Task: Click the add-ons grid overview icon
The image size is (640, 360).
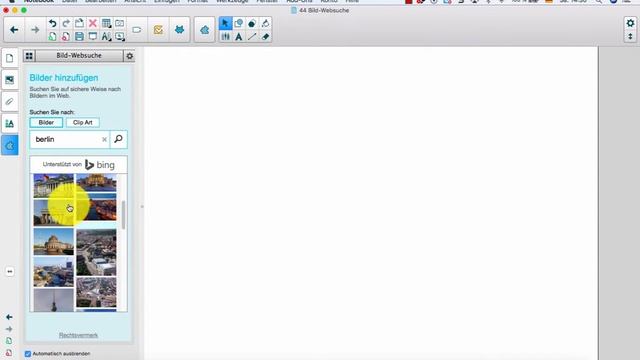Action: click(29, 56)
